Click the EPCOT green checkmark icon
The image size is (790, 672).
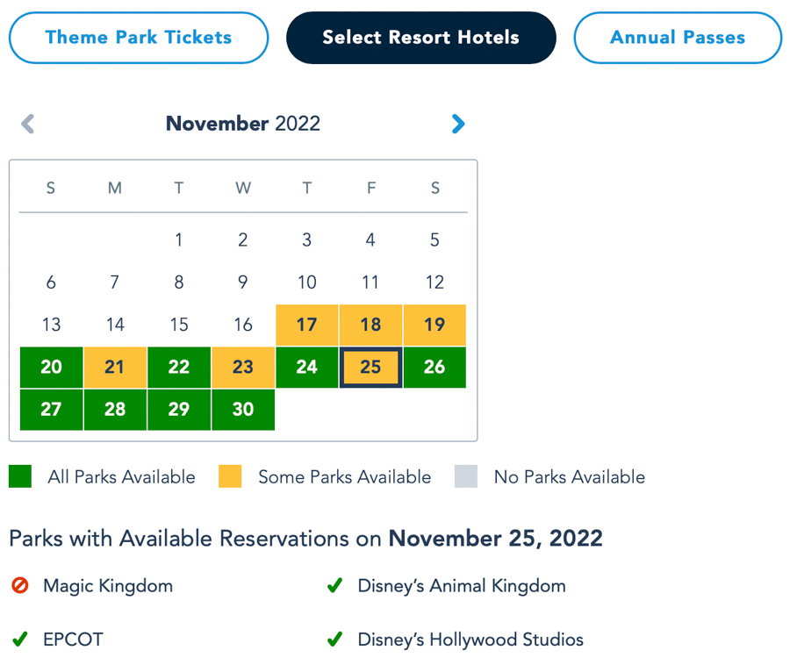pos(19,640)
